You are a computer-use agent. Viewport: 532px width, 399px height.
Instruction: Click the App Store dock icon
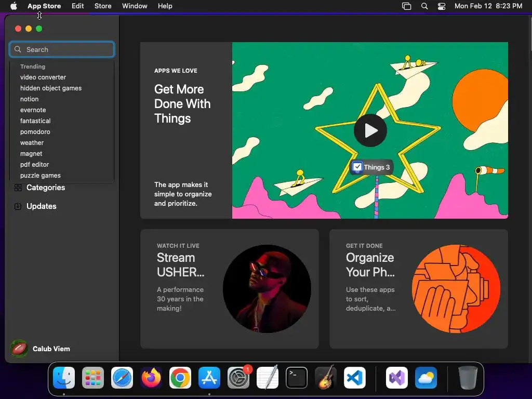(209, 378)
